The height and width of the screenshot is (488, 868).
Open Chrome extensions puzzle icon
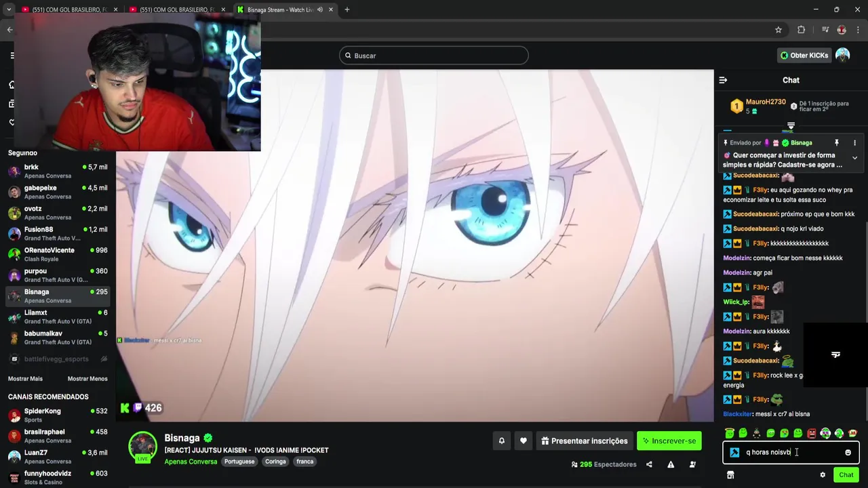click(x=802, y=30)
